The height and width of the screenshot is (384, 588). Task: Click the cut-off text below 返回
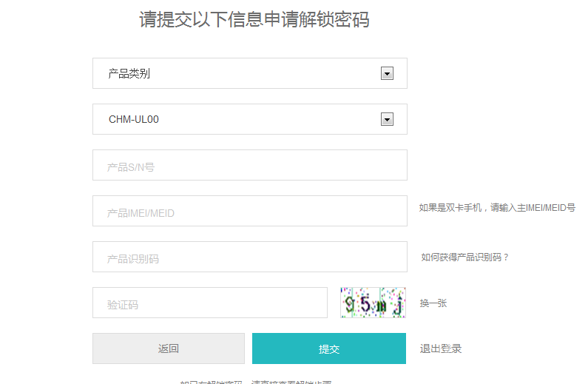pos(255,382)
